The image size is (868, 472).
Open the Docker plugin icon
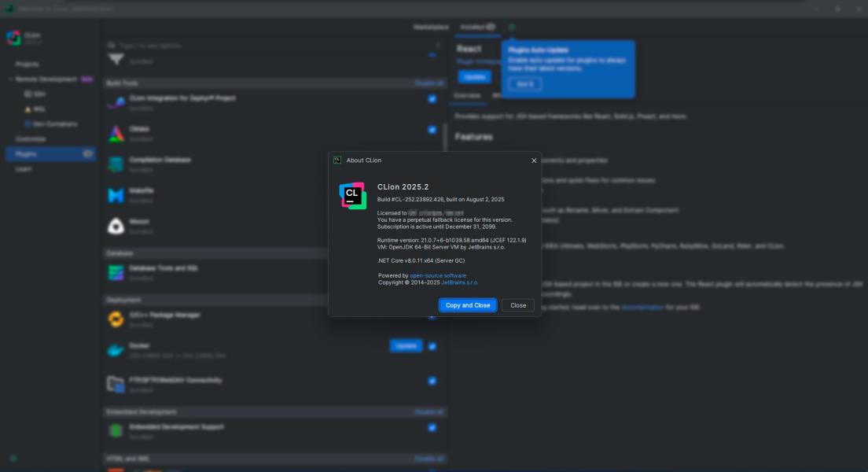click(x=116, y=350)
